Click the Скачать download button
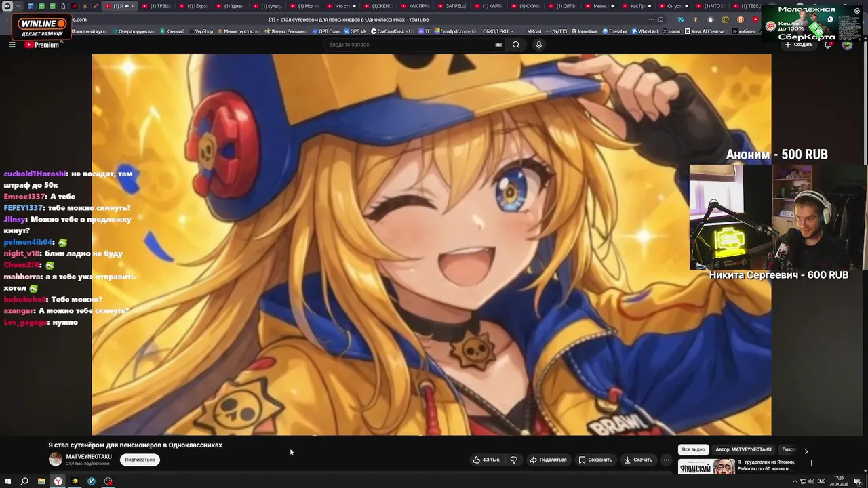The image size is (868, 488). coord(638,460)
